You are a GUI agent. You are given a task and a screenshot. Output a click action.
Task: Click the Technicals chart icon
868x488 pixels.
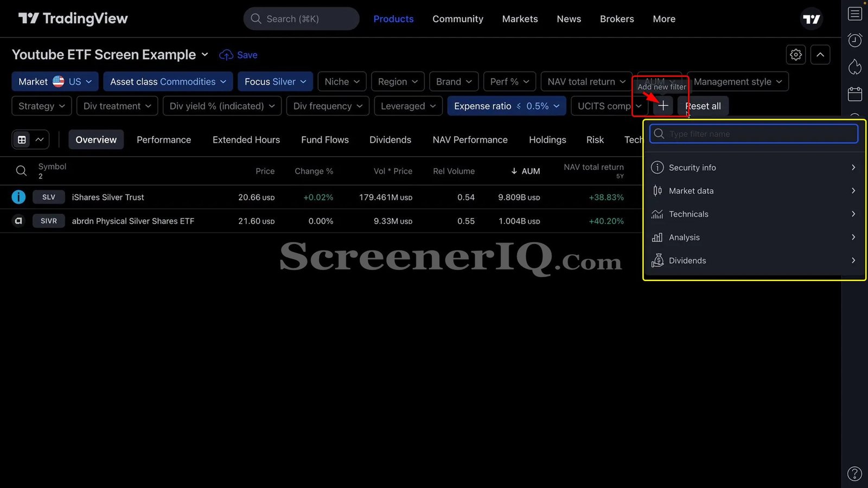pyautogui.click(x=657, y=214)
